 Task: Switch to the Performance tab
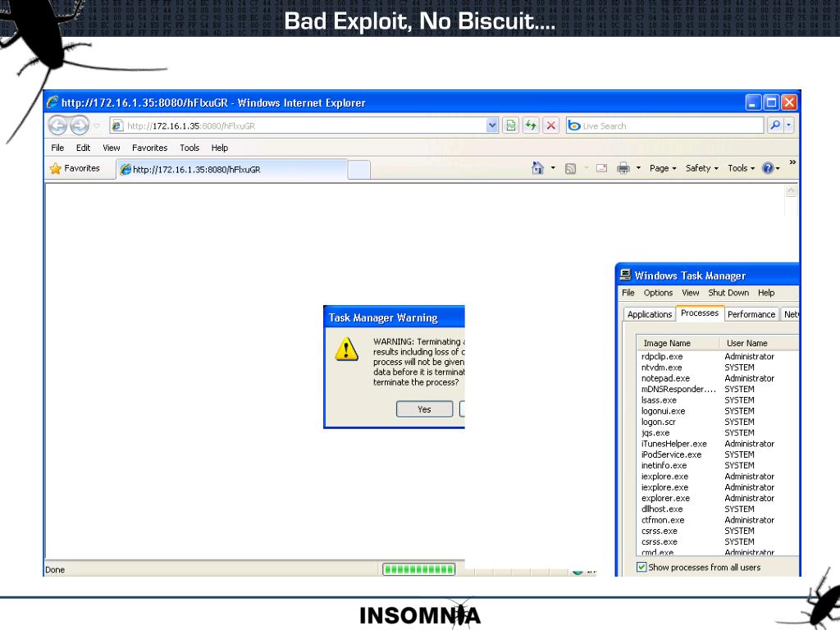tap(751, 314)
